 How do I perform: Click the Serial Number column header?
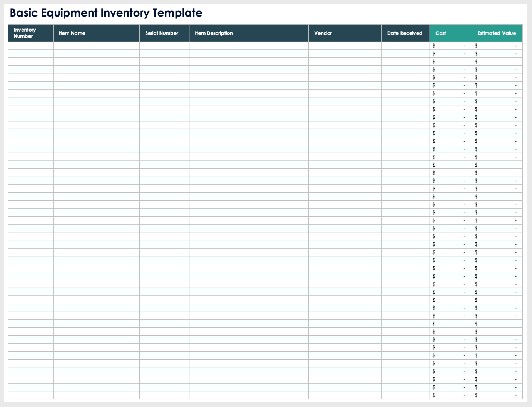[x=164, y=33]
